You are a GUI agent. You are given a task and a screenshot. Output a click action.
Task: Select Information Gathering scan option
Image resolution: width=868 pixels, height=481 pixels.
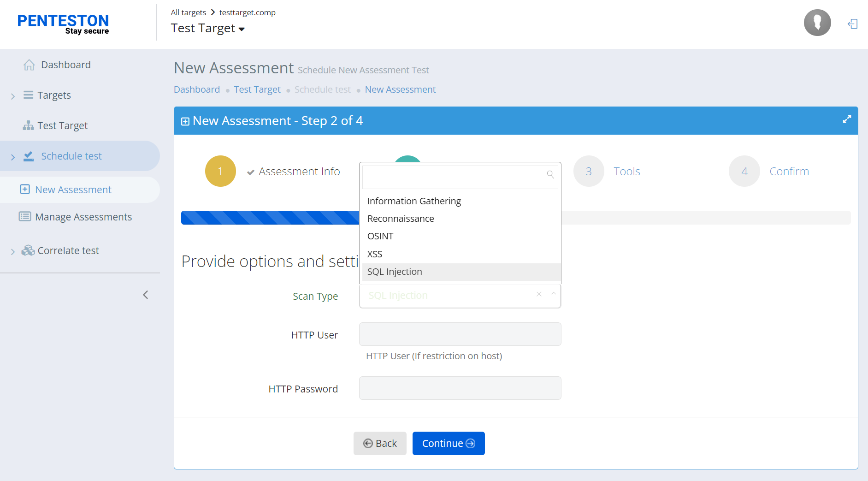[x=413, y=201]
